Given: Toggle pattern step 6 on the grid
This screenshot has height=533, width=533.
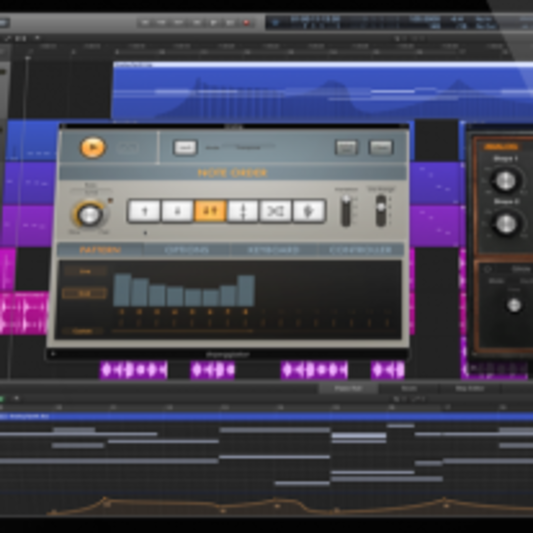Looking at the screenshot, I should tap(210, 312).
